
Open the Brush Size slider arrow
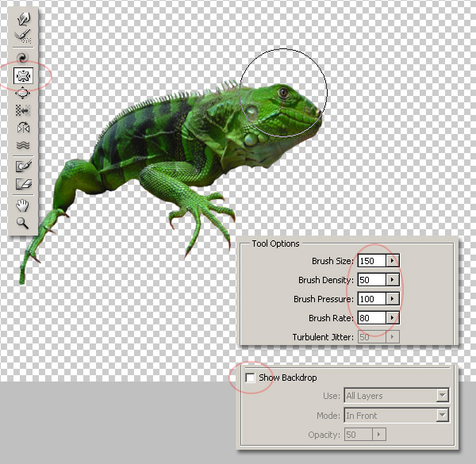coord(393,261)
